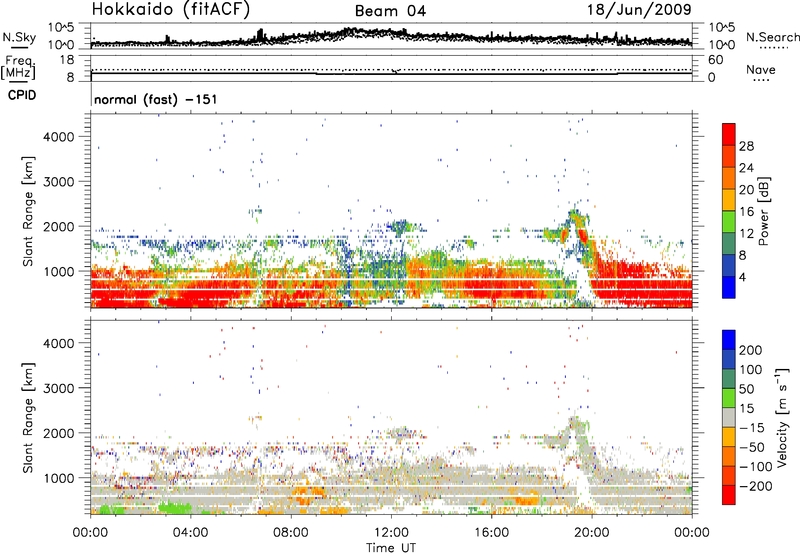Click the '1000' range tick of velocity panel

click(59, 478)
